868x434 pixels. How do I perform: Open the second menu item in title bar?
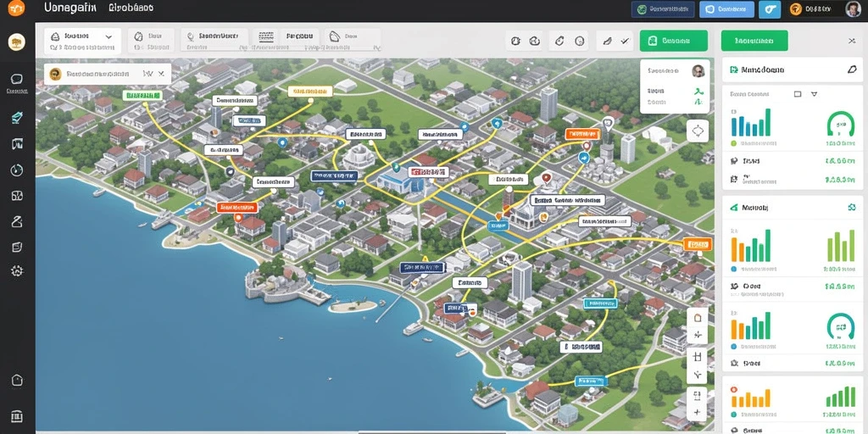tap(131, 8)
